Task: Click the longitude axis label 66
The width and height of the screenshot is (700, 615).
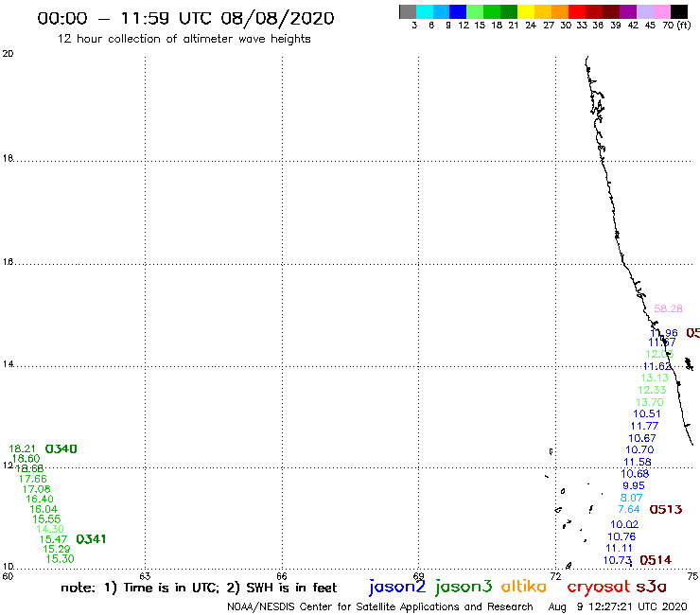Action: 282,576
